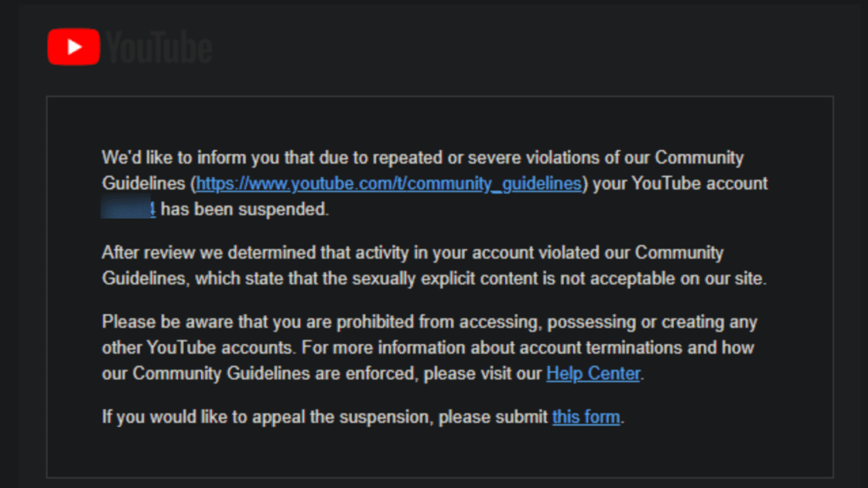This screenshot has height=488, width=868.
Task: Click the YouTube wordmark beside the logo
Action: point(159,47)
